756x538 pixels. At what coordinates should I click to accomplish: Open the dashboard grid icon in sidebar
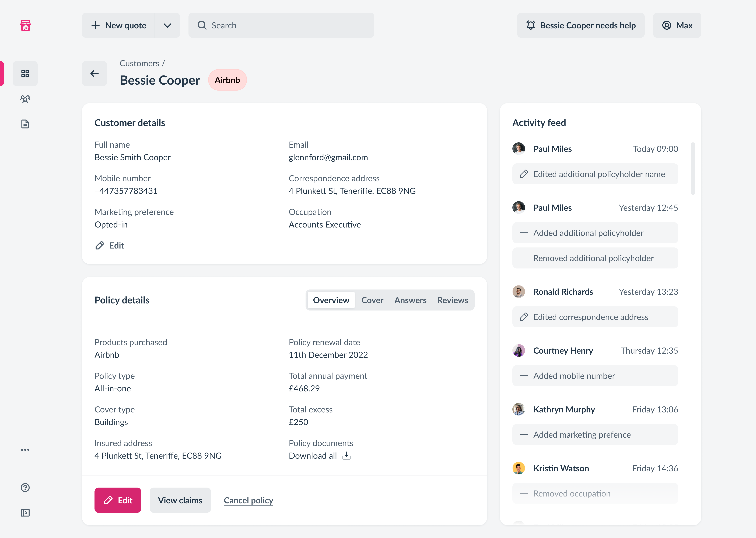point(25,74)
